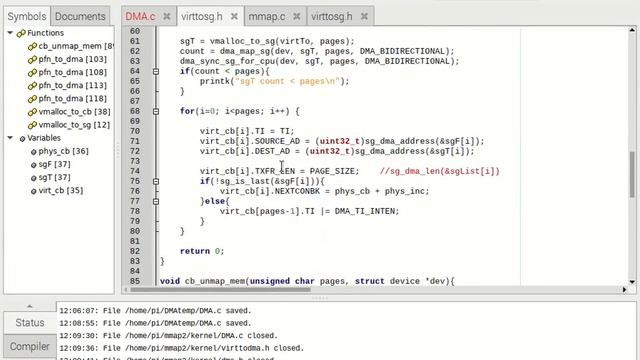Fold the else block at line 77
This screenshot has height=360, width=640.
(x=156, y=201)
